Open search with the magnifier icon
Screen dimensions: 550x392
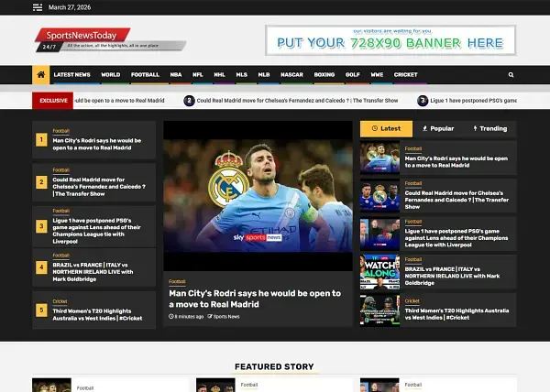tap(511, 74)
